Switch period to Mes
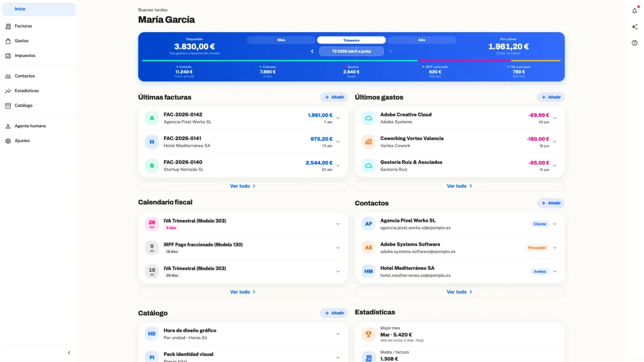This screenshot has width=644, height=362. (x=281, y=40)
